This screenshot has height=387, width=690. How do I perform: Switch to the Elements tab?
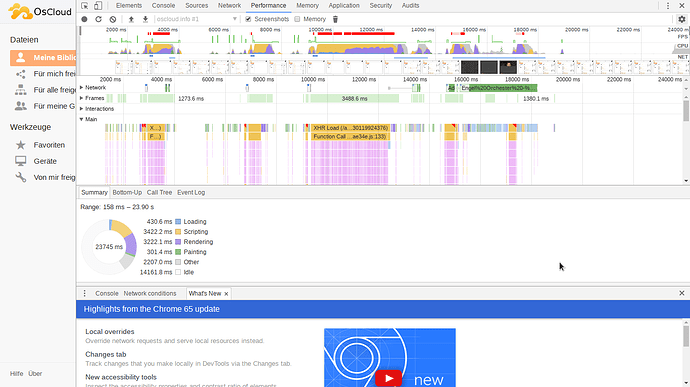(129, 6)
